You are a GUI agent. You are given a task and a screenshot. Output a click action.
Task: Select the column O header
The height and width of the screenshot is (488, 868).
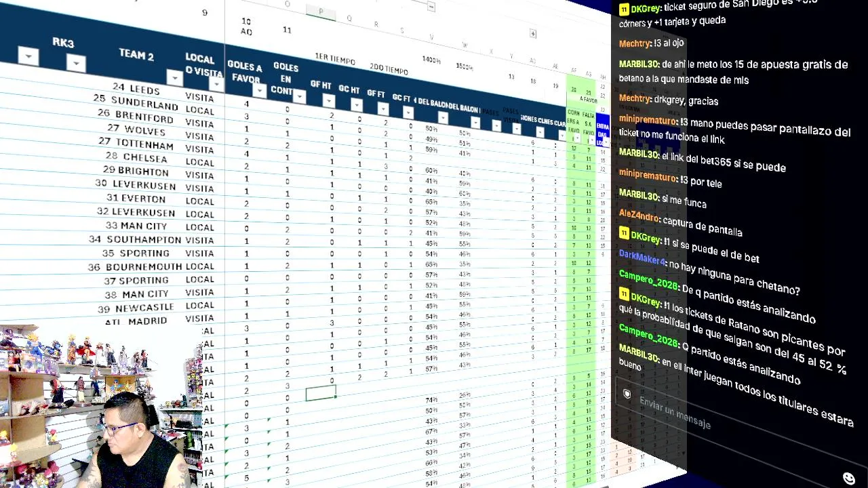coord(287,4)
